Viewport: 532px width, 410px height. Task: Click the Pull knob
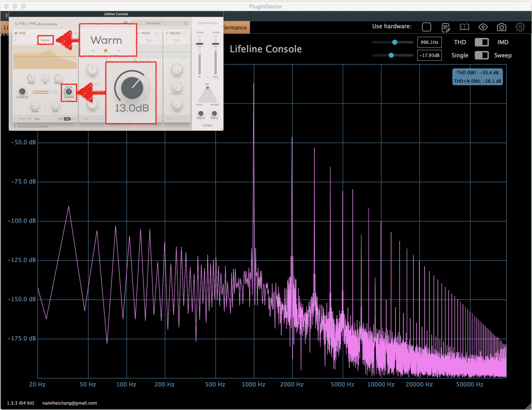[x=55, y=105]
